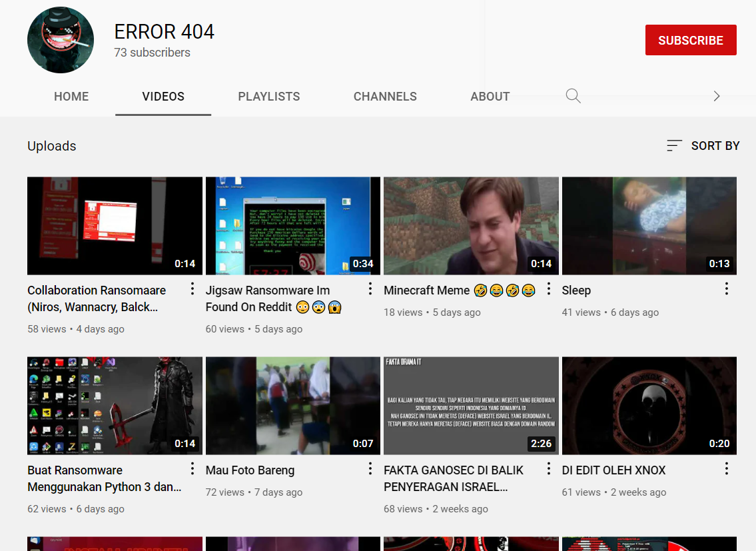Click the 0:34 duration badge
This screenshot has height=551, width=756.
coord(363,263)
